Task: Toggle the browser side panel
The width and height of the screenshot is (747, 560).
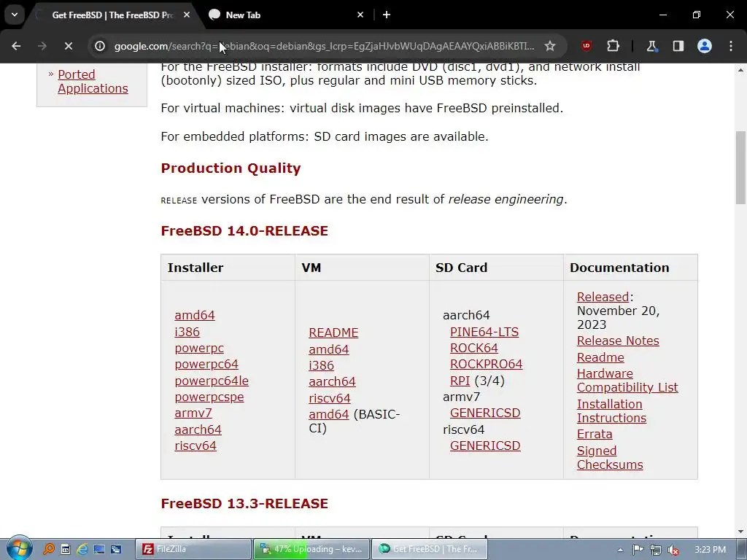Action: 678,46
